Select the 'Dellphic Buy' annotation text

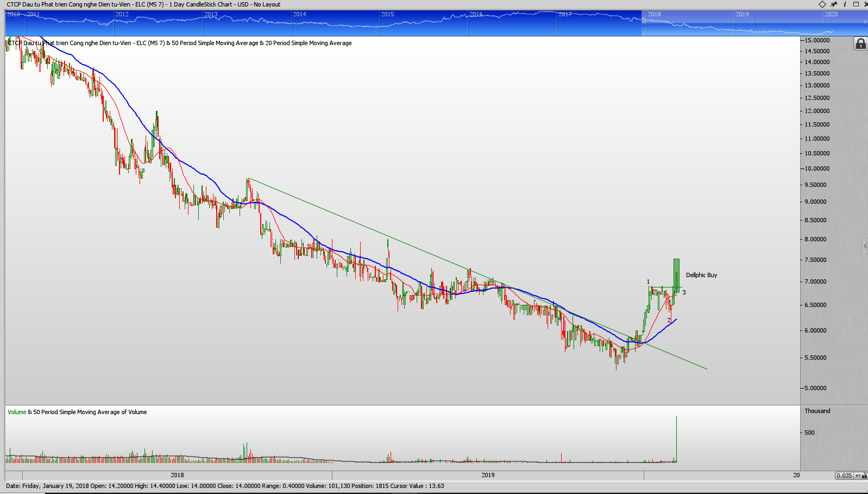(701, 275)
